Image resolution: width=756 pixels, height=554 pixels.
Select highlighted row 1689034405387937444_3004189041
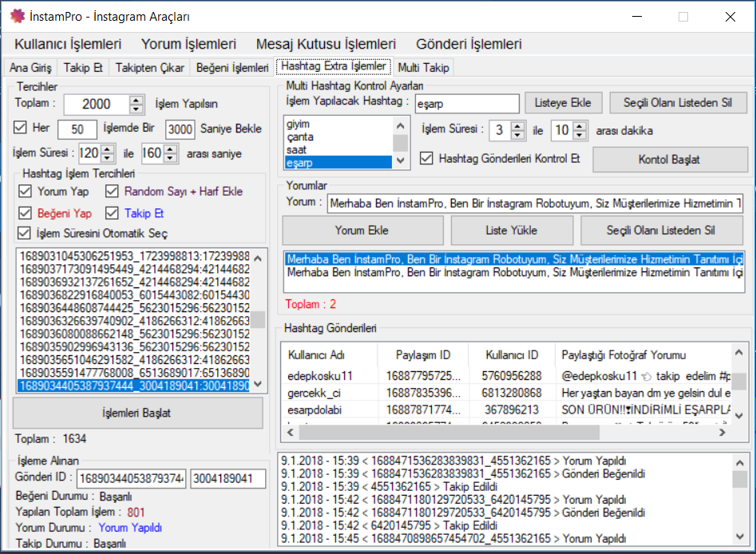134,386
